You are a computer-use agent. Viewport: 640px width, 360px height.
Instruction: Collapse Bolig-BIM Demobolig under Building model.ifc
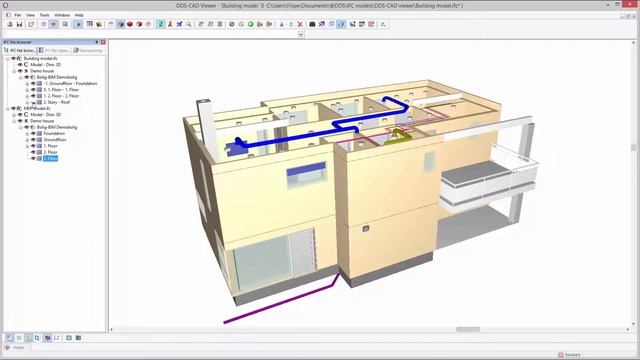(20, 77)
